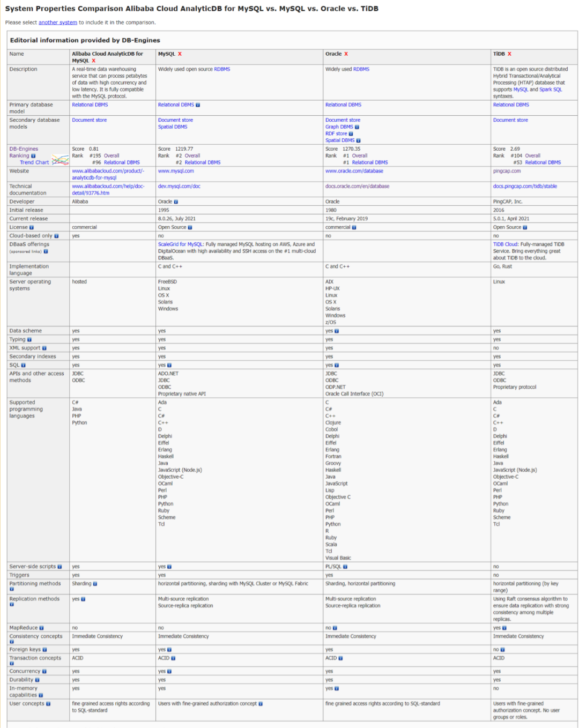Open ScaleGrid for MySQL sponsored link

tap(181, 244)
